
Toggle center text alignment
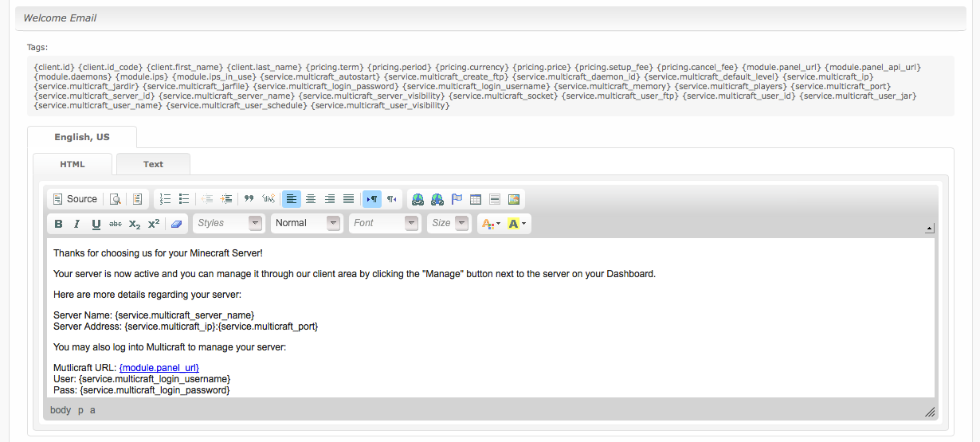(x=311, y=199)
